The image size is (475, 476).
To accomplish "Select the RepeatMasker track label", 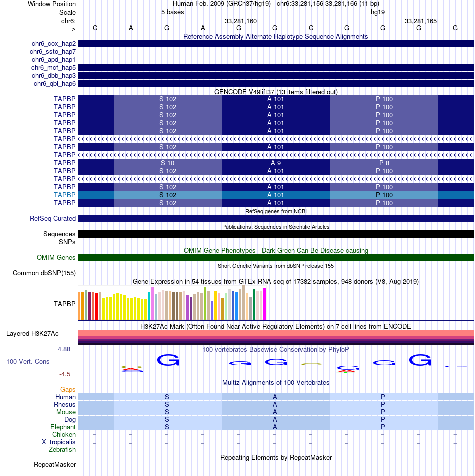I will (55, 464).
